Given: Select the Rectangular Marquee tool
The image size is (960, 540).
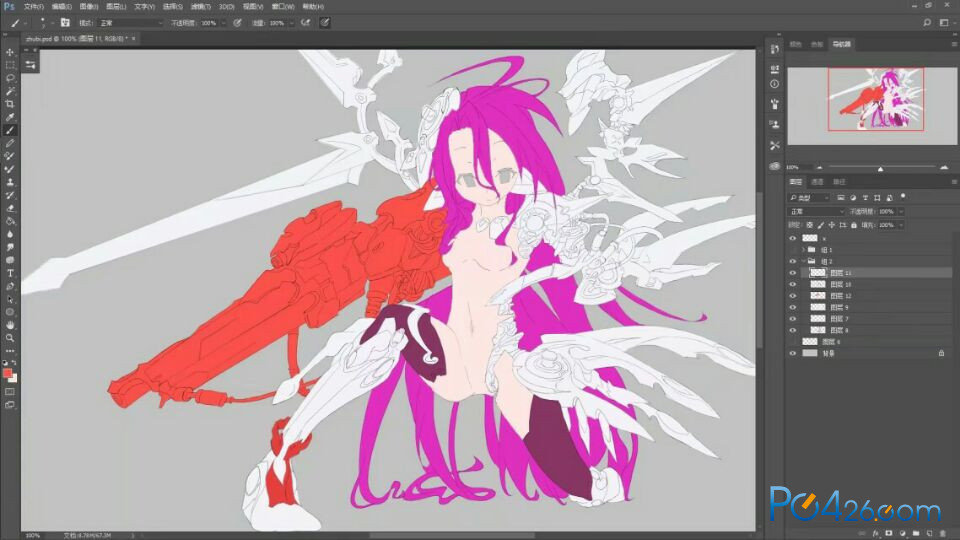Looking at the screenshot, I should pyautogui.click(x=10, y=65).
